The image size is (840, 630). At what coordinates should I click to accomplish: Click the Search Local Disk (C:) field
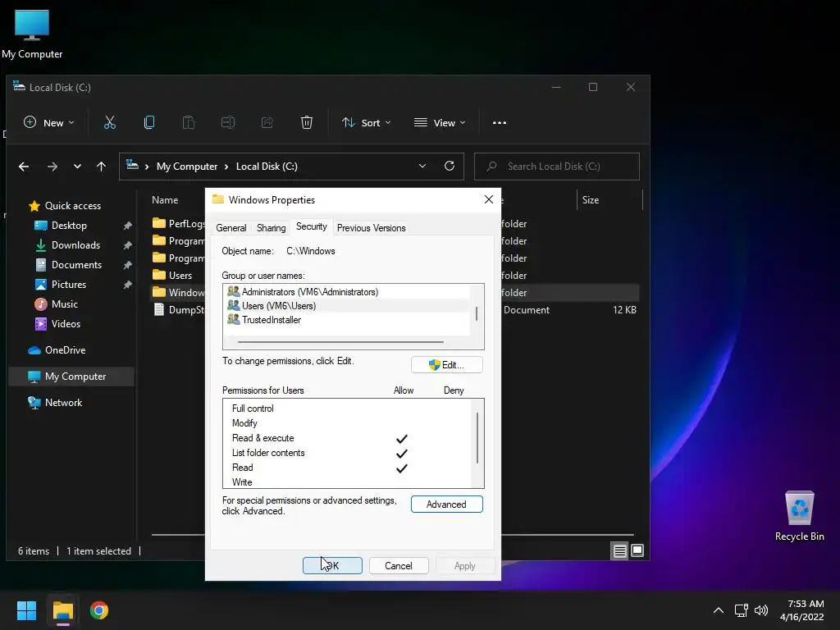point(557,166)
